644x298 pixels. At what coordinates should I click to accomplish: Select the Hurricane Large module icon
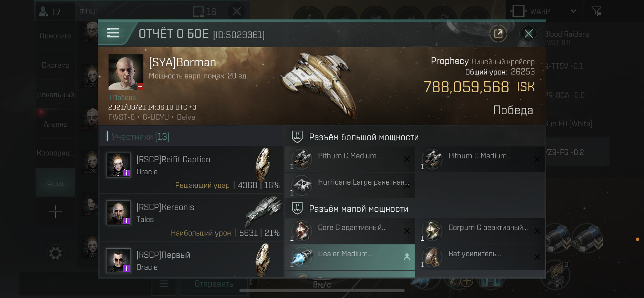click(302, 185)
